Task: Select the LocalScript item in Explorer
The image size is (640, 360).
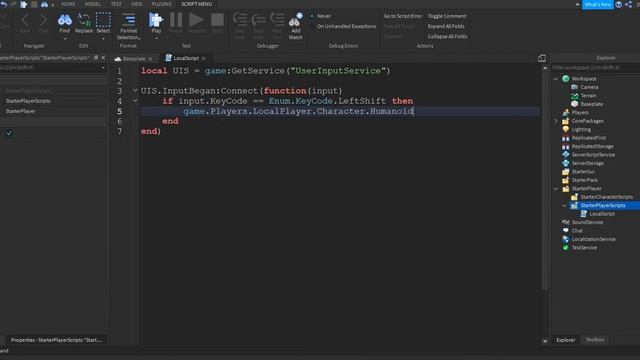Action: pyautogui.click(x=602, y=214)
